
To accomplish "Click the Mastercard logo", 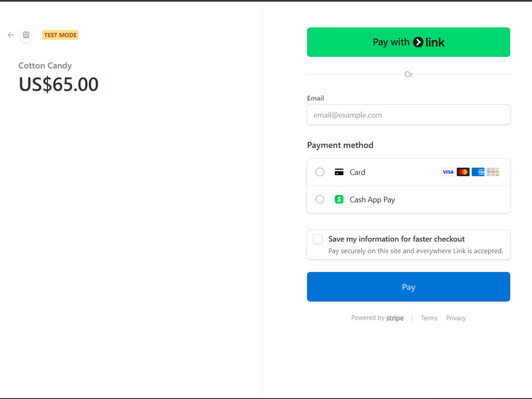I will (x=463, y=172).
